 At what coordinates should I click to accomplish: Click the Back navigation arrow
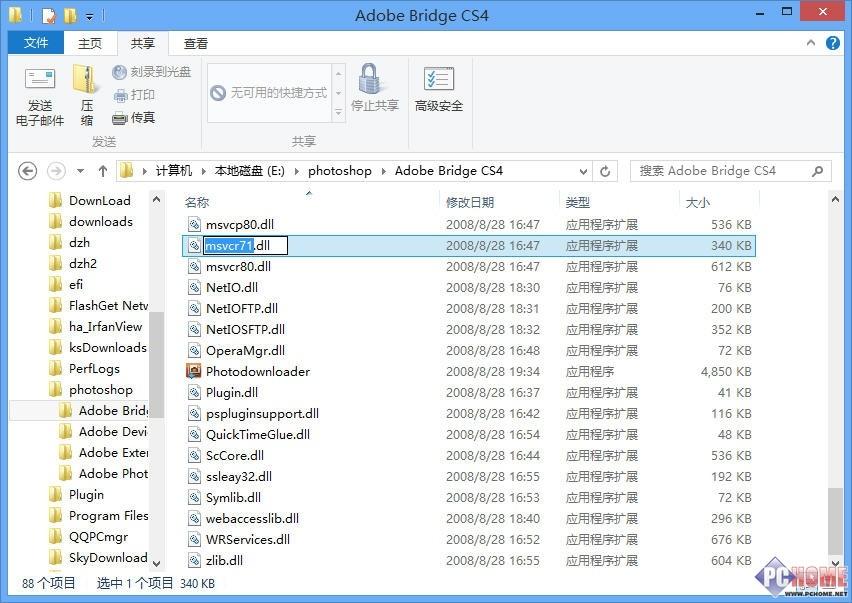(x=27, y=171)
